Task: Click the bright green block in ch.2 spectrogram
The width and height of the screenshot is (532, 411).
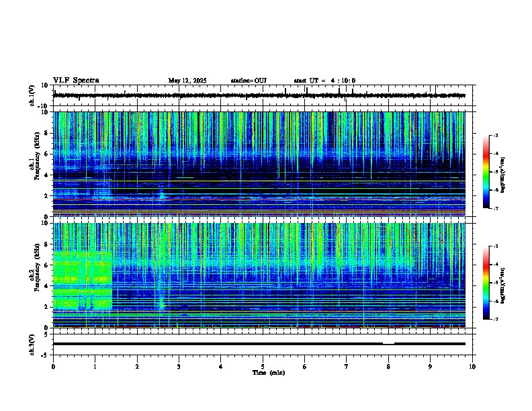Action: (x=83, y=280)
